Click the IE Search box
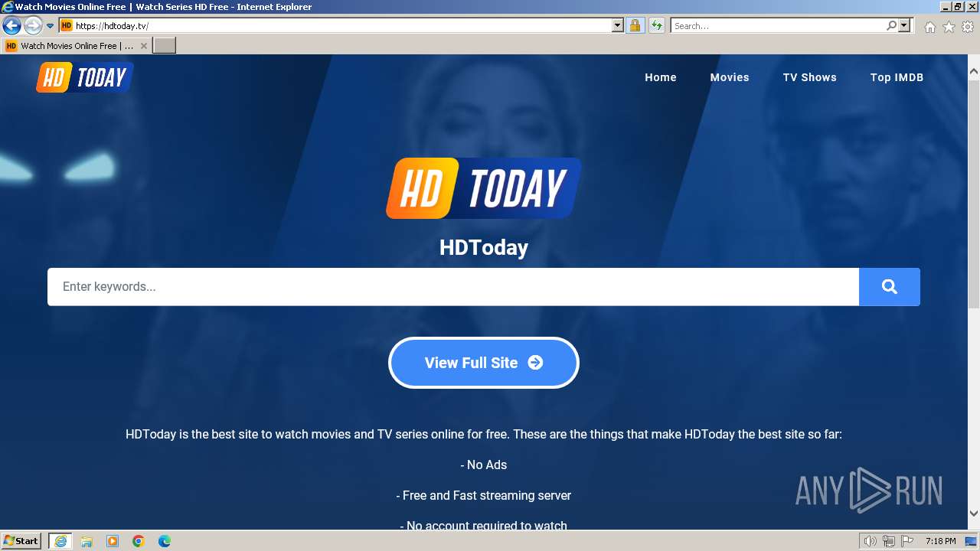980x551 pixels. [x=778, y=25]
